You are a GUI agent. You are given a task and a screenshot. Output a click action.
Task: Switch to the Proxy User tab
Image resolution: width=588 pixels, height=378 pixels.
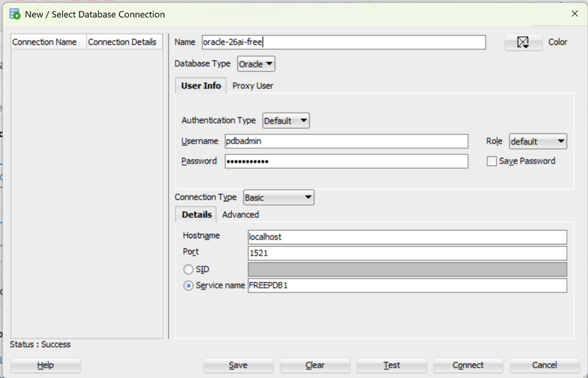pyautogui.click(x=252, y=85)
